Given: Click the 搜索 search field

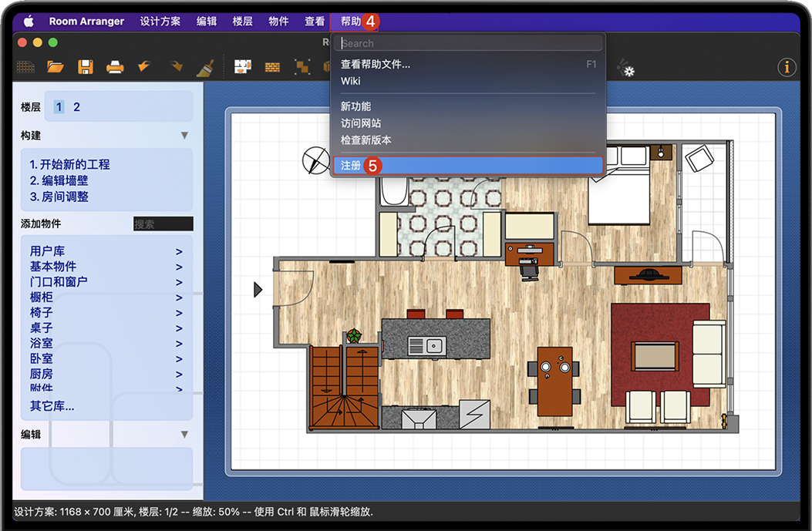Looking at the screenshot, I should pos(163,223).
